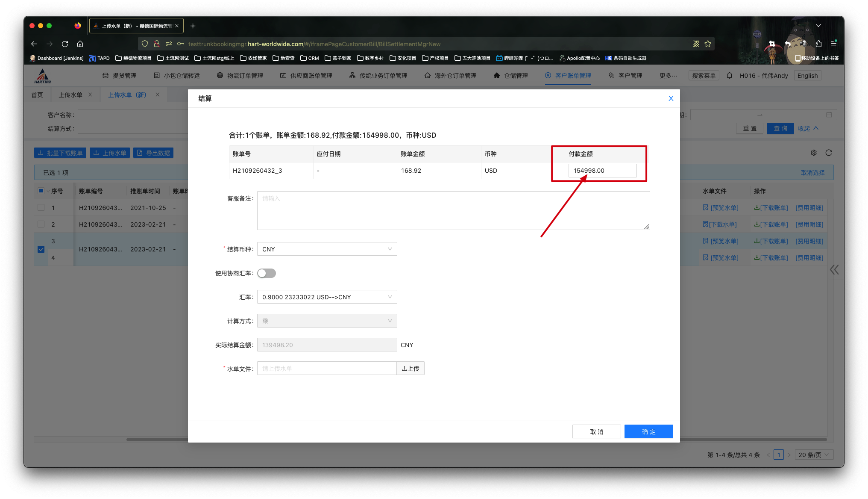
Task: Open the 汇率 exchange rate dropdown
Action: tap(327, 297)
